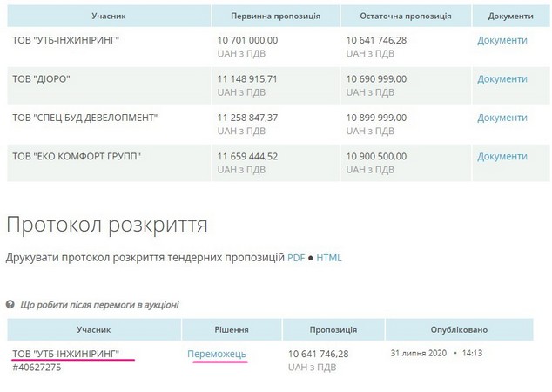Click the question mark help icon
The width and height of the screenshot is (552, 392).
[10, 305]
